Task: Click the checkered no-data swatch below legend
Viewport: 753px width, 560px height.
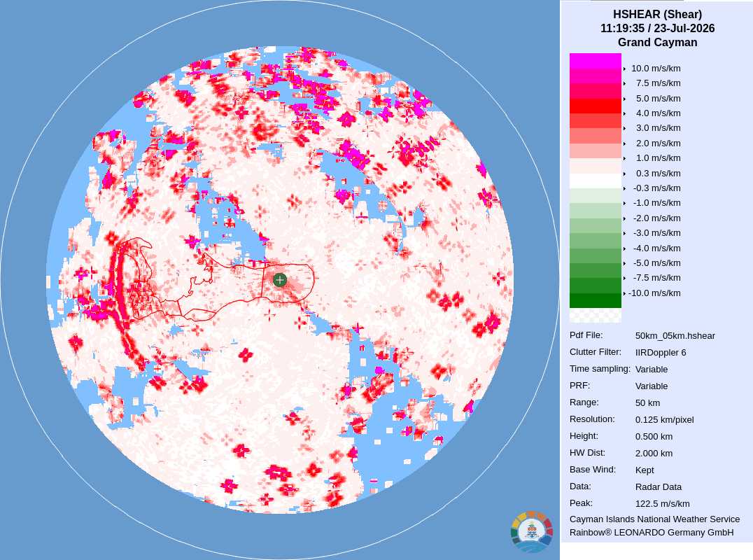Action: [x=596, y=316]
